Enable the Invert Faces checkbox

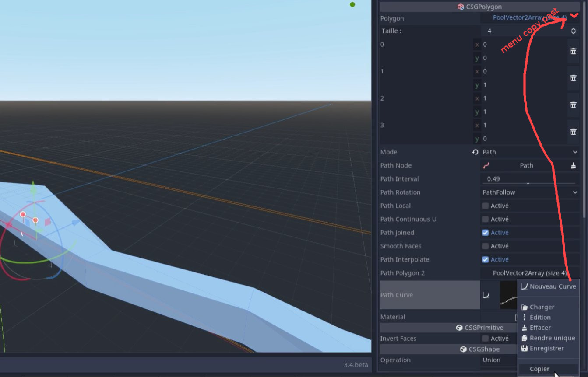[485, 339]
